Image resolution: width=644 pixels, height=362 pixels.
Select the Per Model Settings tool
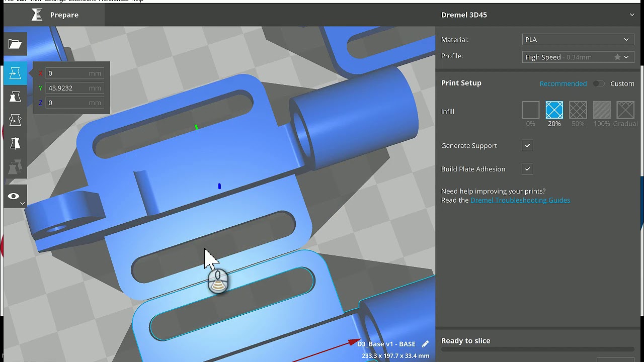pos(15,166)
